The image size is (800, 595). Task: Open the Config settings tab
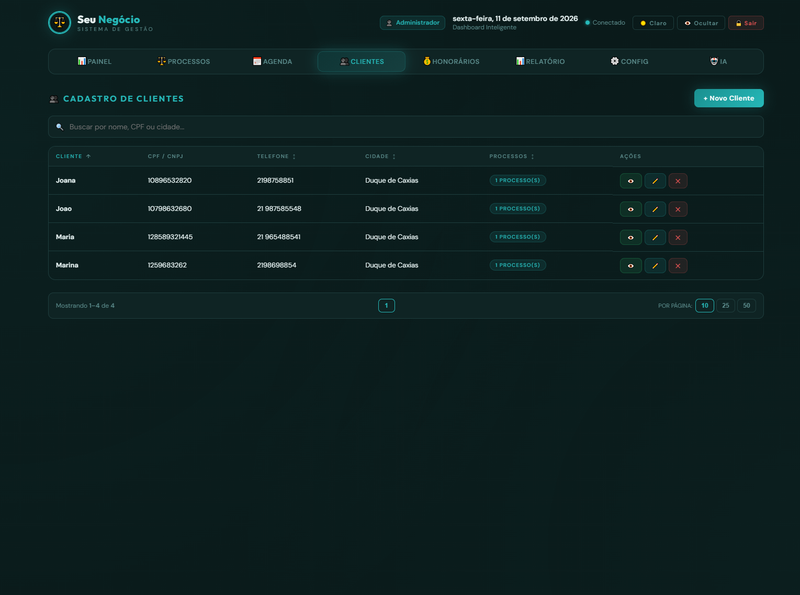pos(629,61)
